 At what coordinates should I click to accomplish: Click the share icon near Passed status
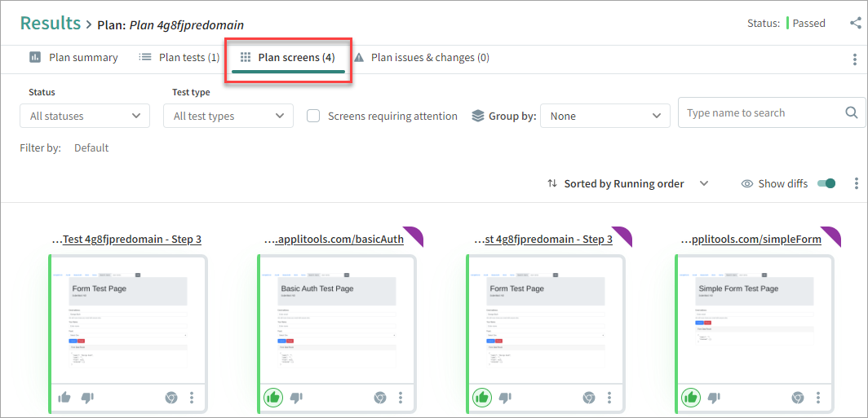(855, 23)
